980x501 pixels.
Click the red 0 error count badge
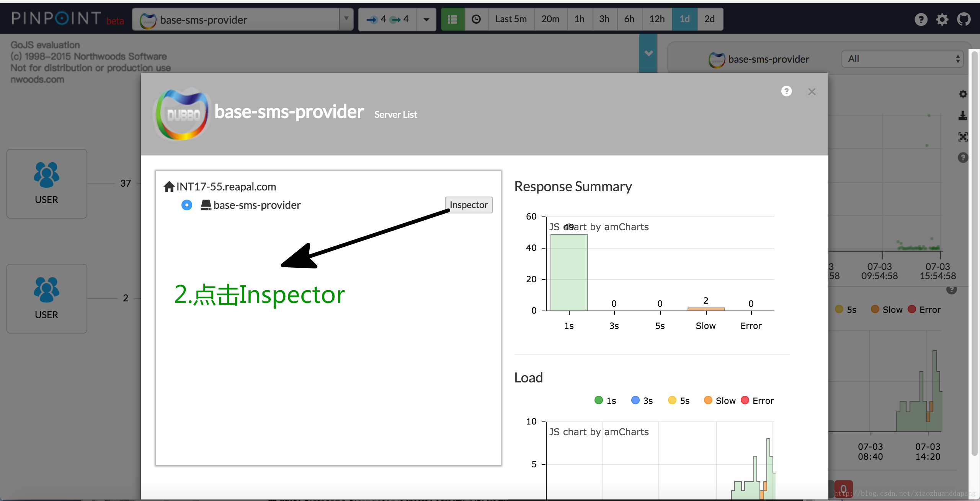click(x=843, y=489)
